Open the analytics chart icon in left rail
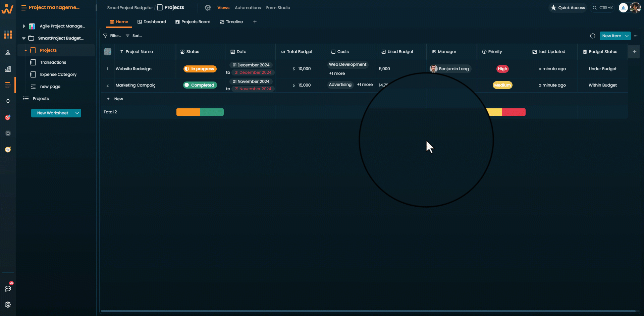This screenshot has width=644, height=316. pyautogui.click(x=8, y=69)
